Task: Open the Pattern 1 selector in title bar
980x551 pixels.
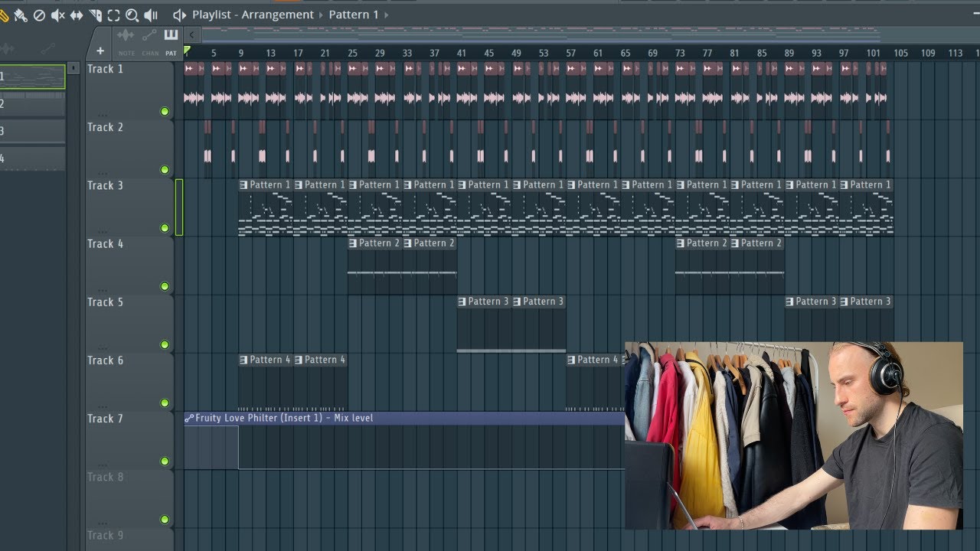Action: 354,15
